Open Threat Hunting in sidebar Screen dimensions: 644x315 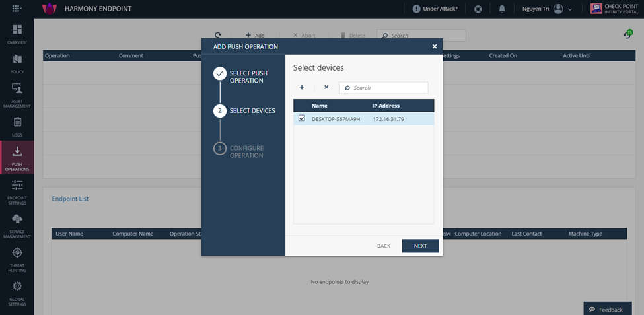[17, 260]
